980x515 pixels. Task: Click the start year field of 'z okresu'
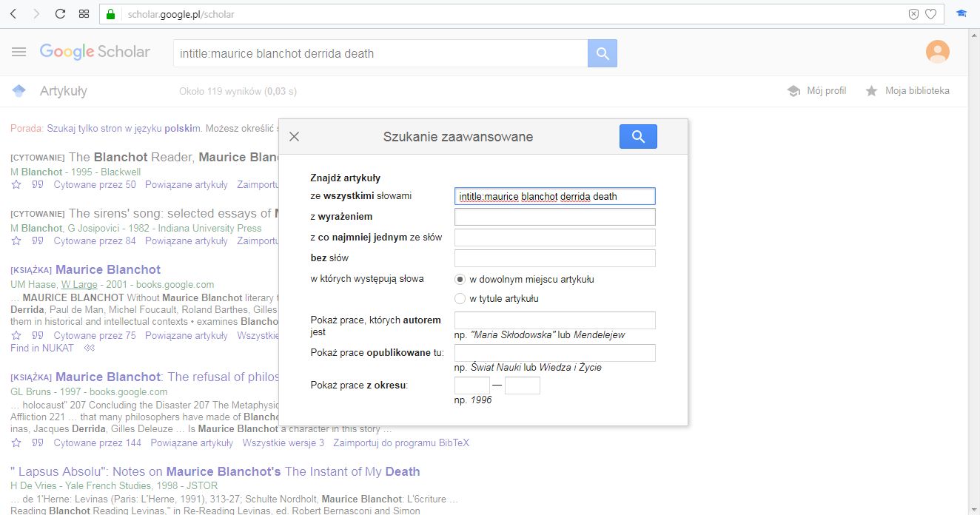472,386
